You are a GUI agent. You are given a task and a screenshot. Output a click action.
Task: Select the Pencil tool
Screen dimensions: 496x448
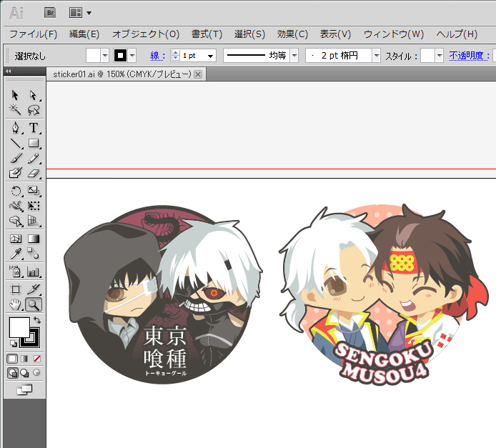point(33,158)
